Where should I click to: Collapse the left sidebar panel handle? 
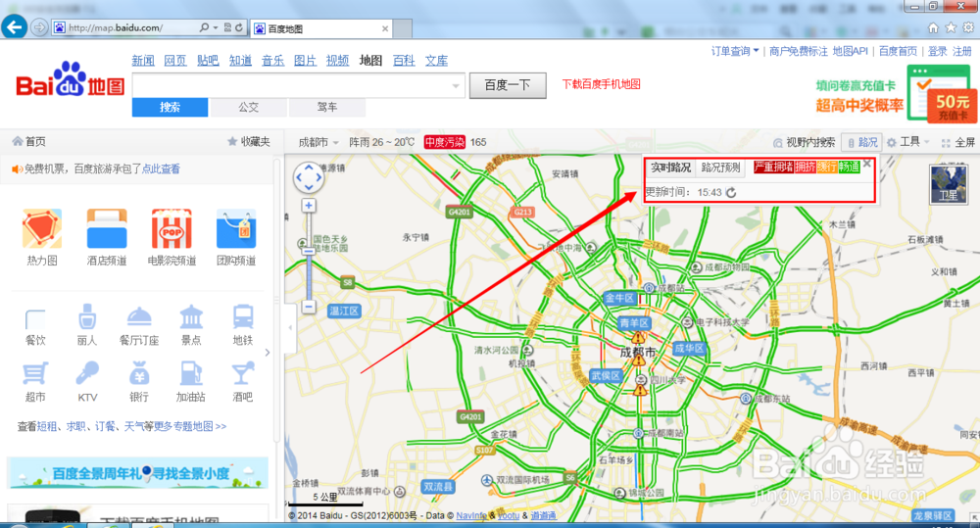(x=289, y=327)
